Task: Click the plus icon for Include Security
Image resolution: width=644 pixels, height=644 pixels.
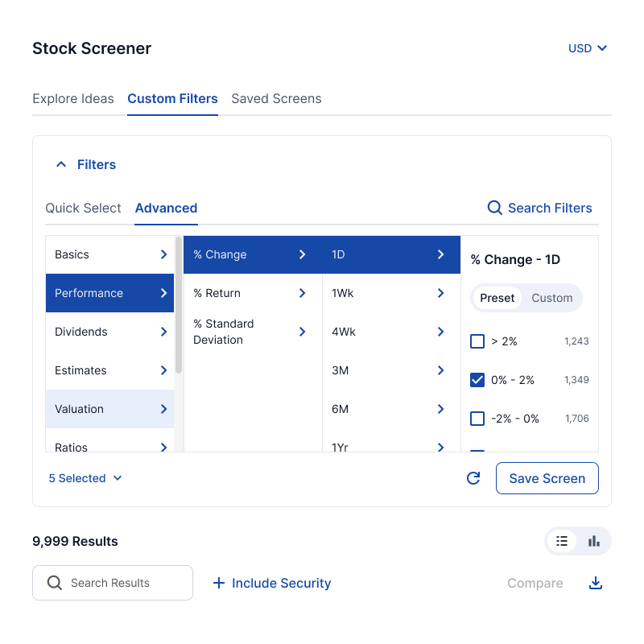Action: coord(218,583)
